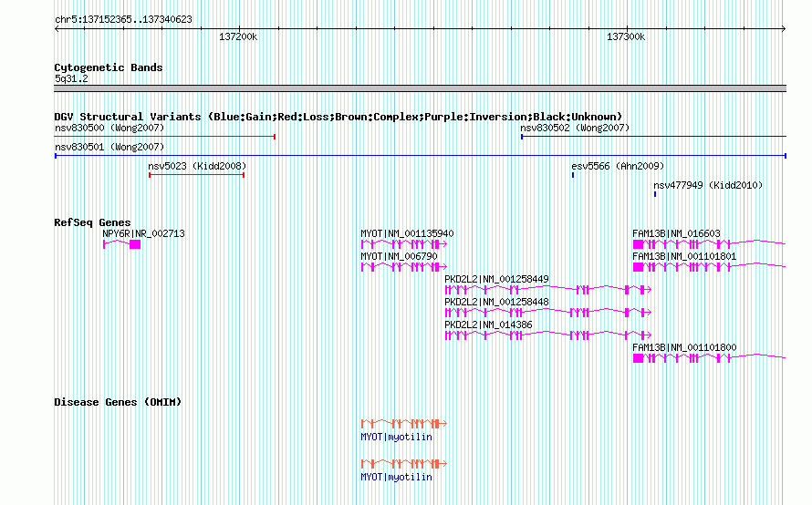Select the long blue nsv830501 gain bar

421,156
